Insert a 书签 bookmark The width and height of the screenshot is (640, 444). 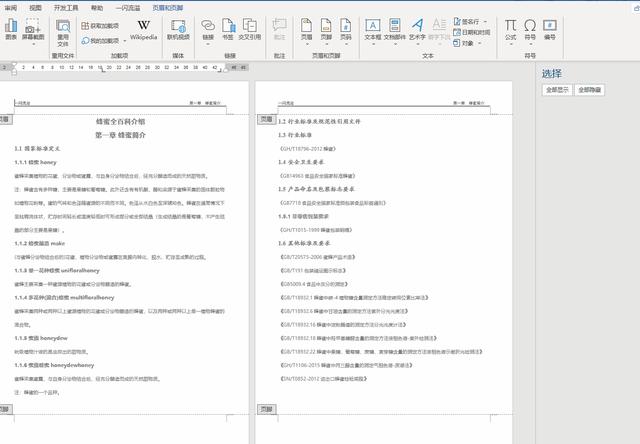(228, 29)
